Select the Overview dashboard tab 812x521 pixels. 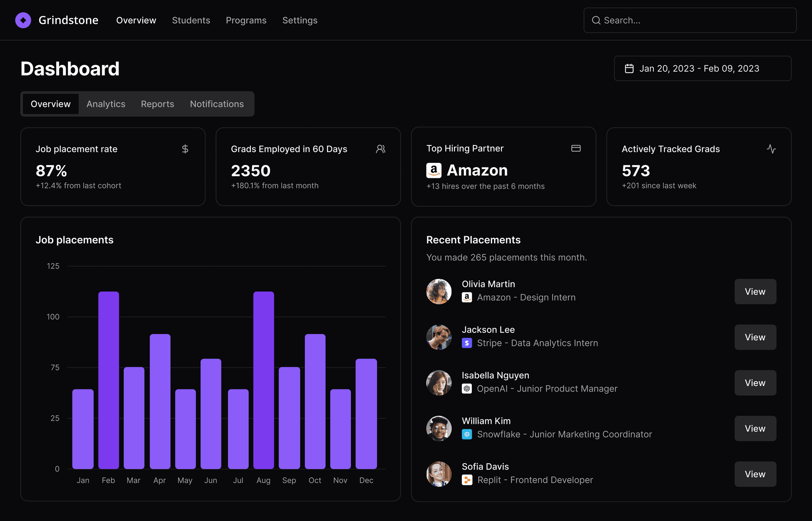point(51,104)
